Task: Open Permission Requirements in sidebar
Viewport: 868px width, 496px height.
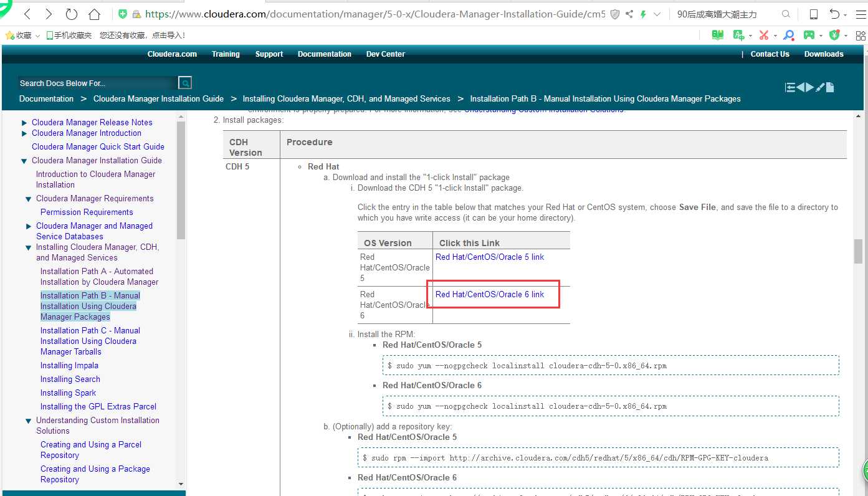Action: (x=87, y=212)
